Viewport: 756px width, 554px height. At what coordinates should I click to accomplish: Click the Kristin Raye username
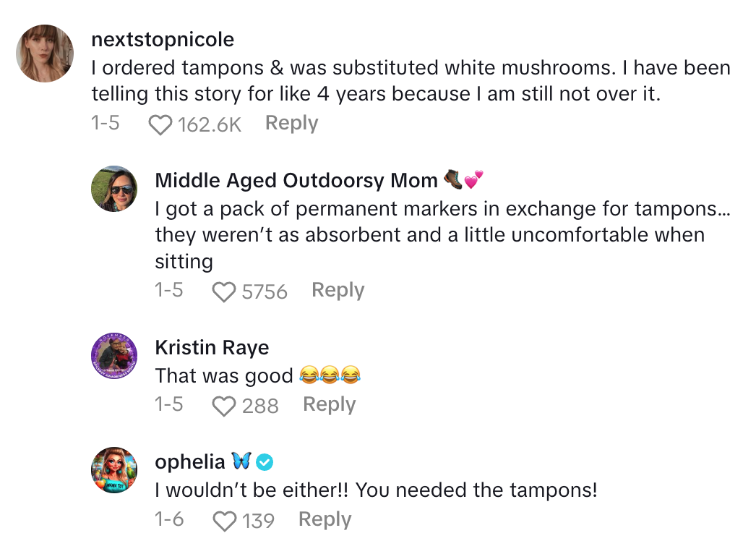(212, 348)
